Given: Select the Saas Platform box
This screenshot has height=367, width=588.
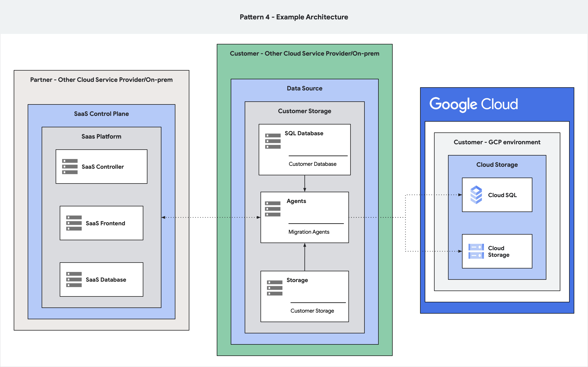Looking at the screenshot, I should pos(101,136).
